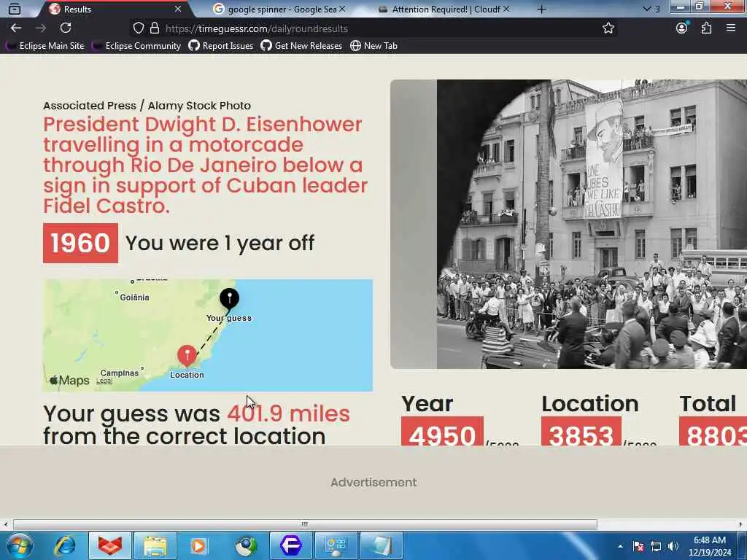Open the Firefox View icon
The height and width of the screenshot is (560, 747).
pyautogui.click(x=15, y=9)
